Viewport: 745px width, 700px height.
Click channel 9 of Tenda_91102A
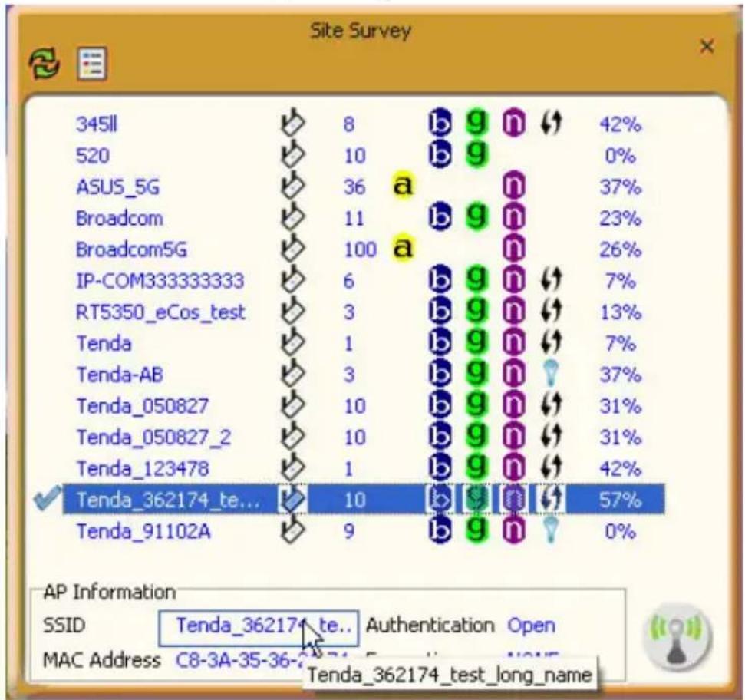[349, 531]
